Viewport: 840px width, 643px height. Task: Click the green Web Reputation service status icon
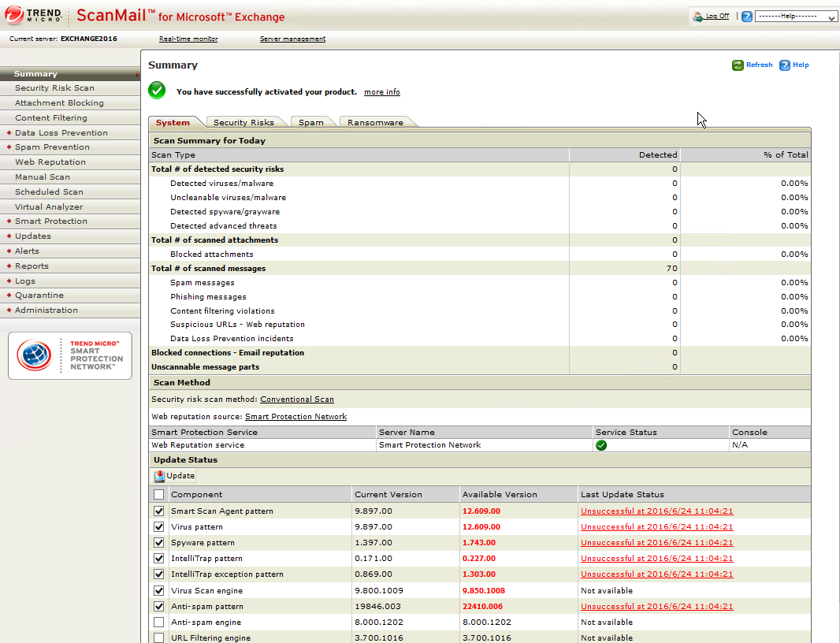tap(601, 445)
